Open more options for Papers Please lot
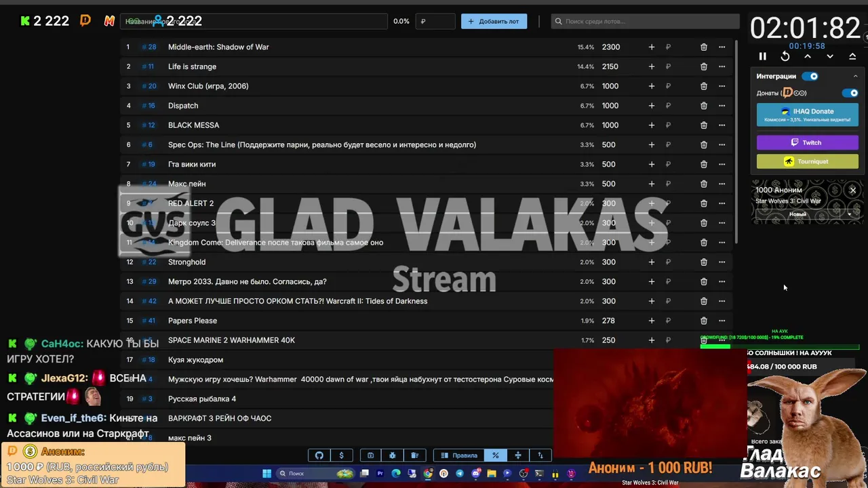This screenshot has width=868, height=488. pyautogui.click(x=722, y=321)
